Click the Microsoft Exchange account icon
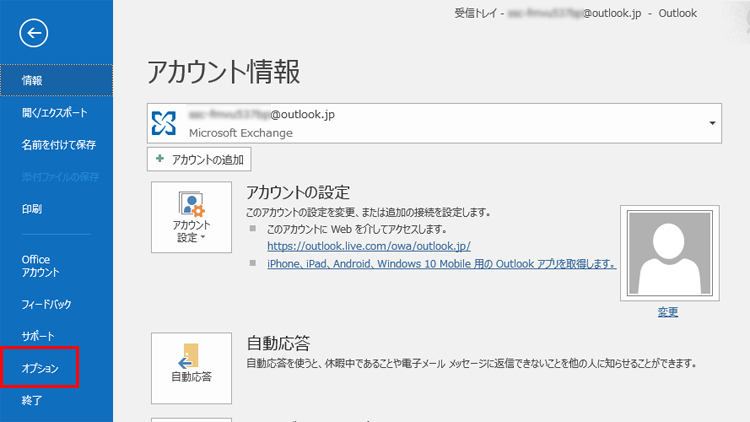 coord(164,123)
